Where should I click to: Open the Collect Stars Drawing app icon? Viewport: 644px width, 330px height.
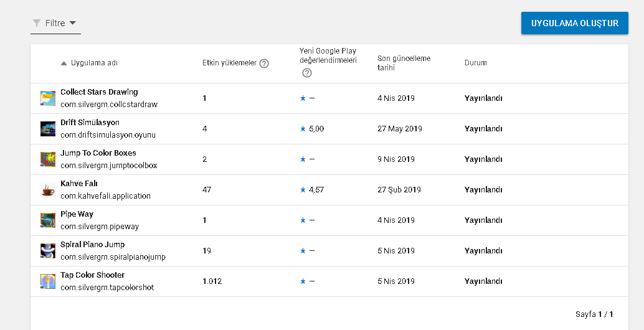point(47,98)
